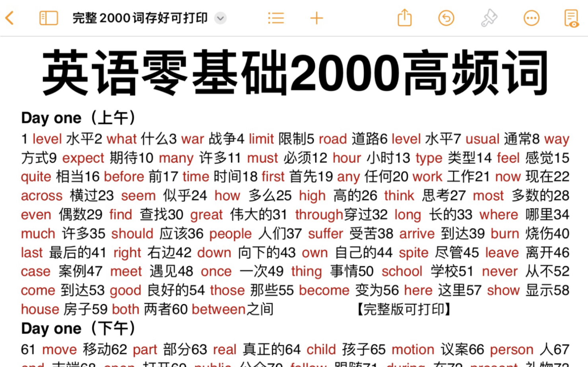Click the red word high
Image resolution: width=588 pixels, height=367 pixels.
312,196
